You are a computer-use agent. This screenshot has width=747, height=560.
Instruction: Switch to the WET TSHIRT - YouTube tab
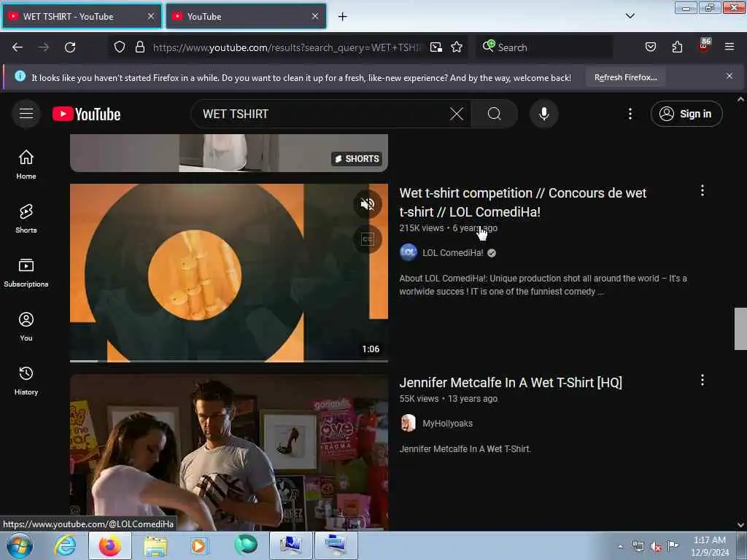pyautogui.click(x=82, y=16)
